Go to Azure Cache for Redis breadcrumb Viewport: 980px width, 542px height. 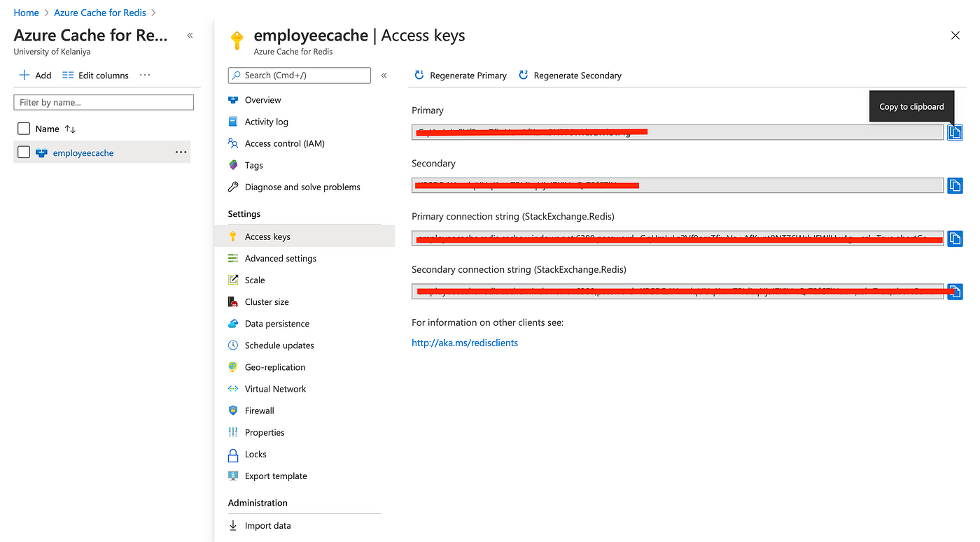tap(100, 13)
